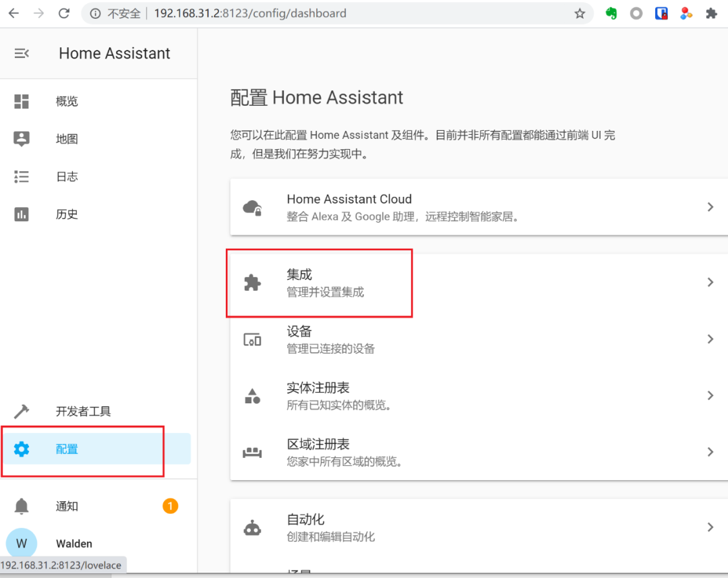Click the 实体注册表 shapes icon
728x578 pixels.
point(253,396)
